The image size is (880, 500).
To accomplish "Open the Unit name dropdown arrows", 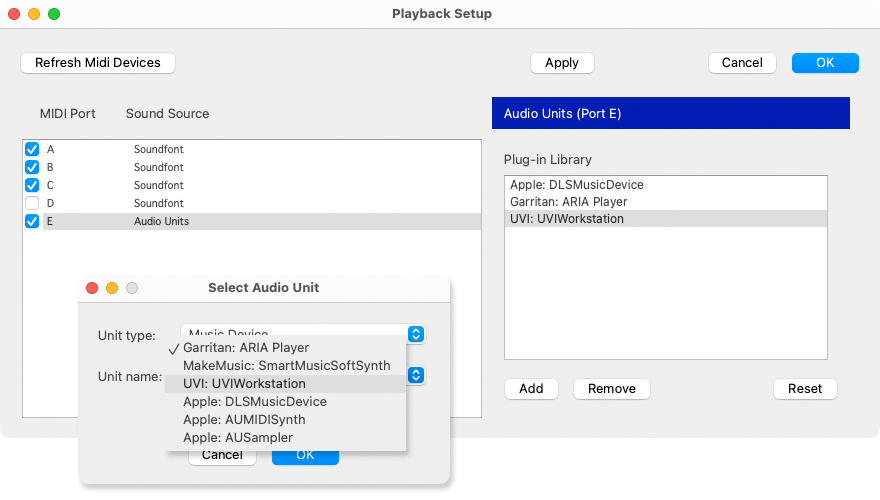I will pyautogui.click(x=416, y=375).
